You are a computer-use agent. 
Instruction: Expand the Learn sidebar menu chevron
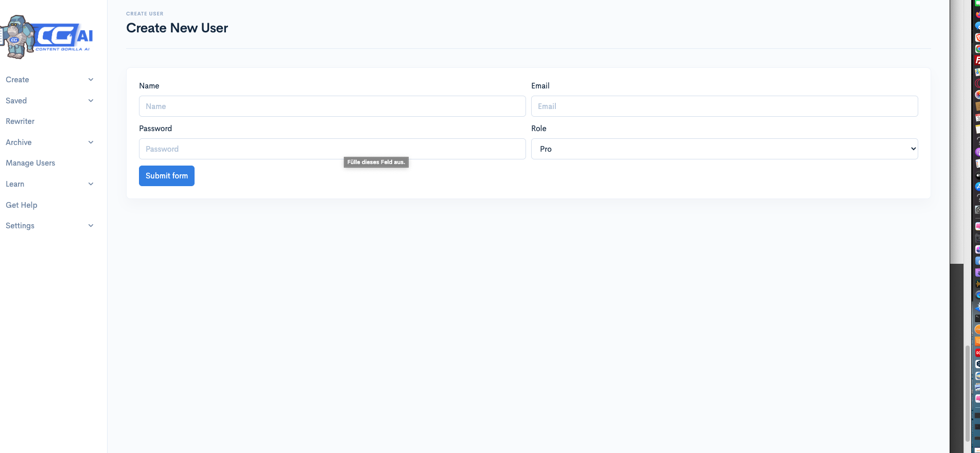(x=91, y=184)
